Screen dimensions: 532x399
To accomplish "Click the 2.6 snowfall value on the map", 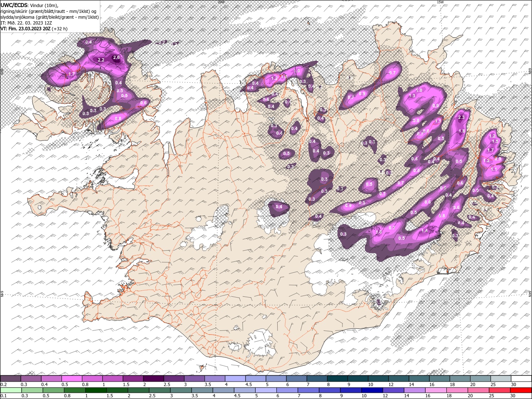I will tap(116, 57).
